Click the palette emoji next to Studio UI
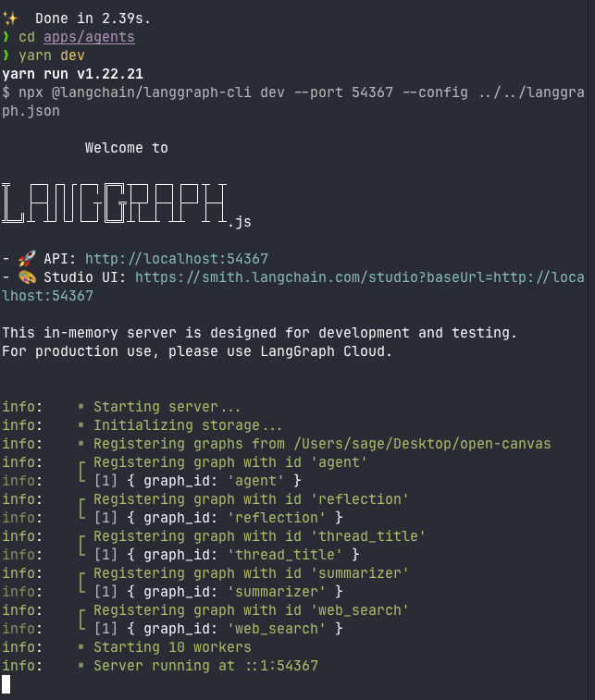The image size is (595, 700). point(27,277)
